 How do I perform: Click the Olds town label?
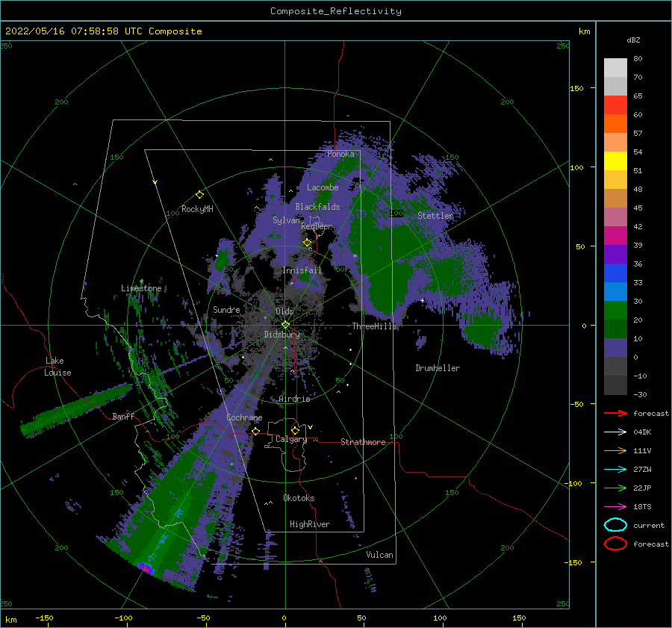click(284, 311)
